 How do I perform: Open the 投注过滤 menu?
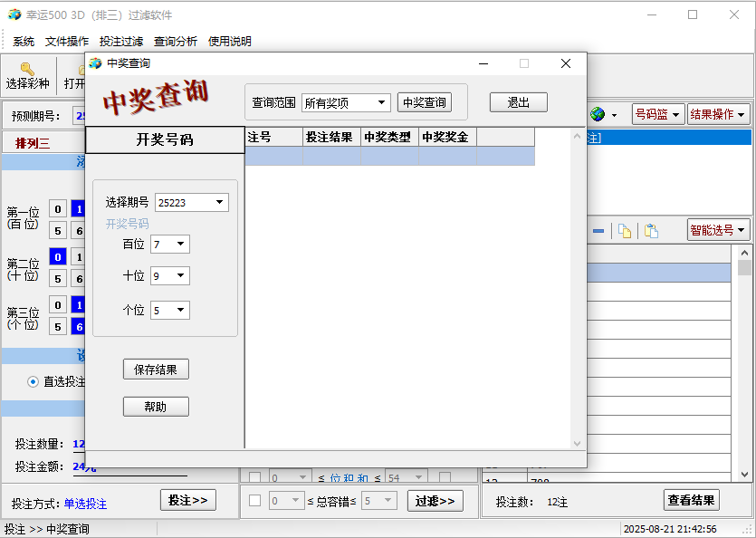tap(120, 41)
